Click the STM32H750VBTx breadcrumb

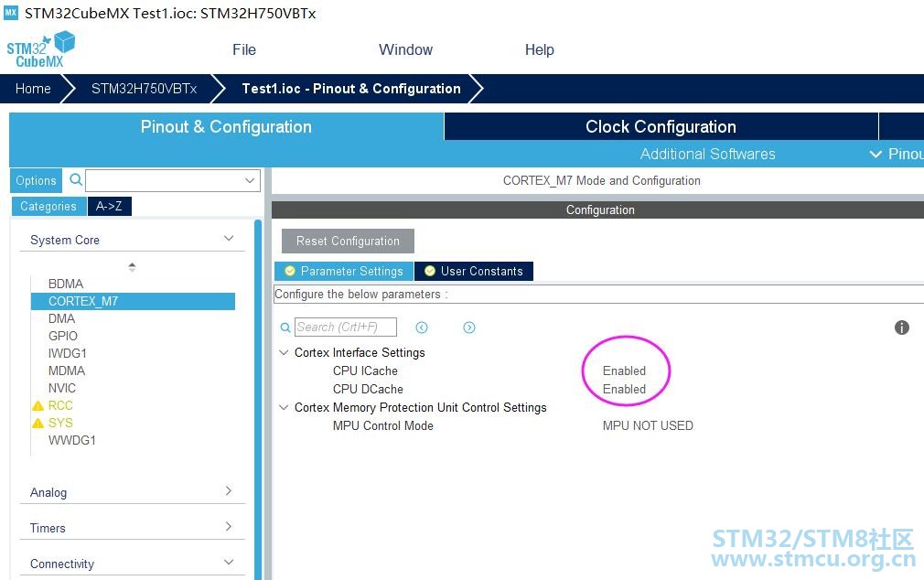coord(144,89)
